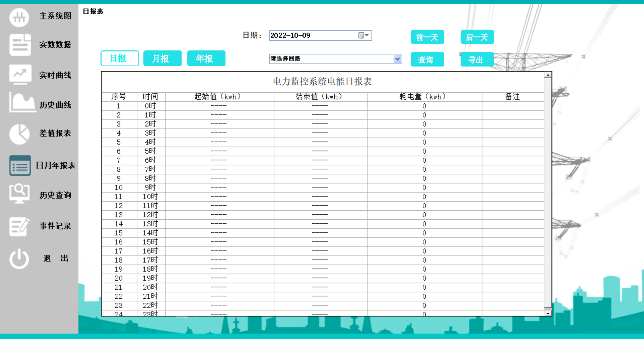This screenshot has width=644, height=339.
Task: Open the 实时曲线 real-time curve view
Action: (x=19, y=75)
